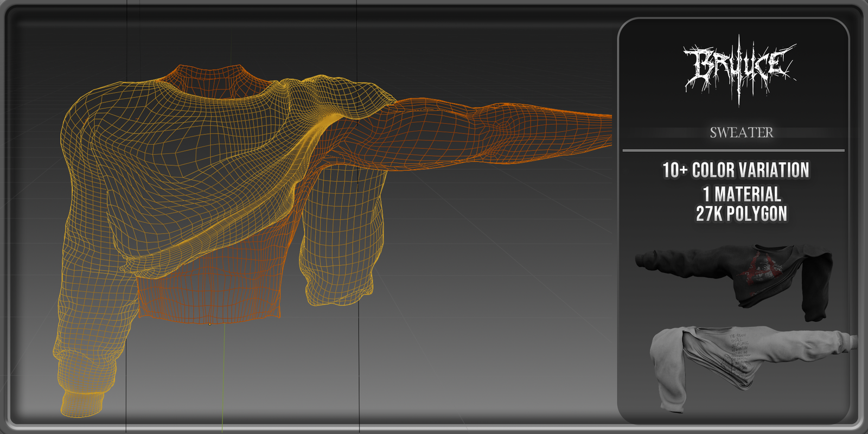Click the "27K POLYGON" text
The image size is (868, 434).
[x=742, y=214]
